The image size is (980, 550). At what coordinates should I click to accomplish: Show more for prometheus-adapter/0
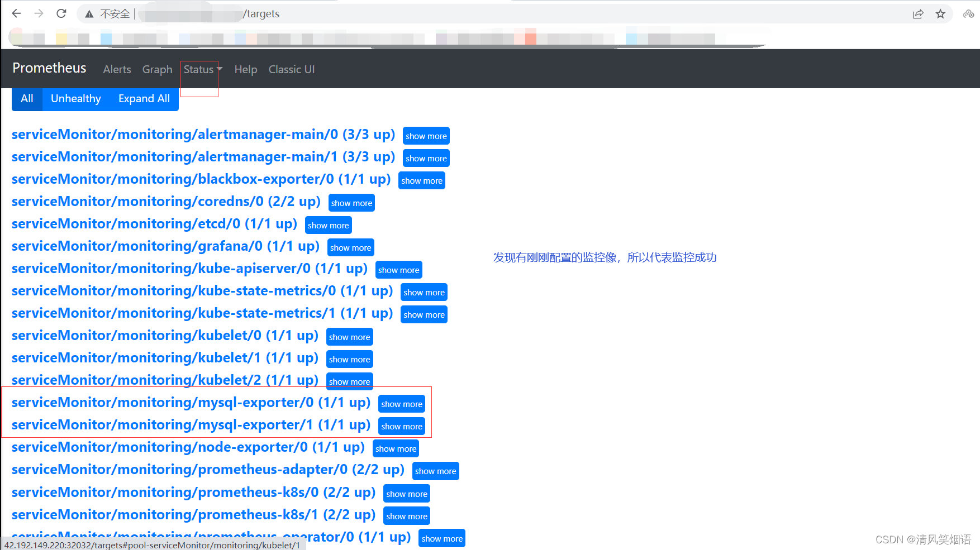(436, 471)
